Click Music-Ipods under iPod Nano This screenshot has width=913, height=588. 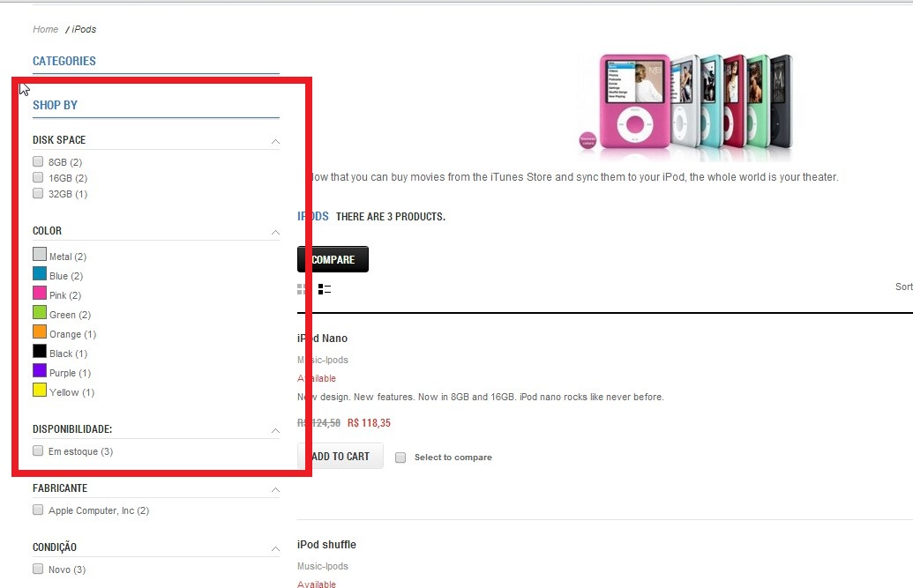pyautogui.click(x=323, y=360)
